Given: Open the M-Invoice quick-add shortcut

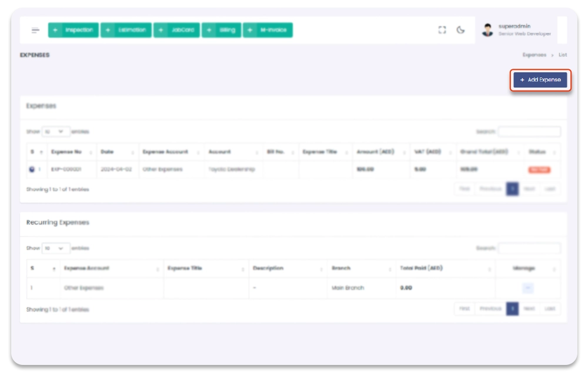Looking at the screenshot, I should click(268, 30).
